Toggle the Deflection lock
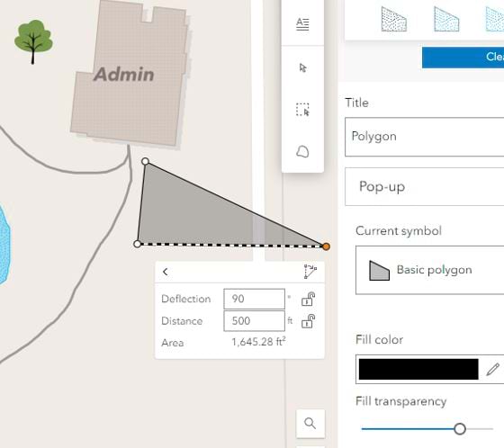This screenshot has width=504, height=448. pos(308,300)
